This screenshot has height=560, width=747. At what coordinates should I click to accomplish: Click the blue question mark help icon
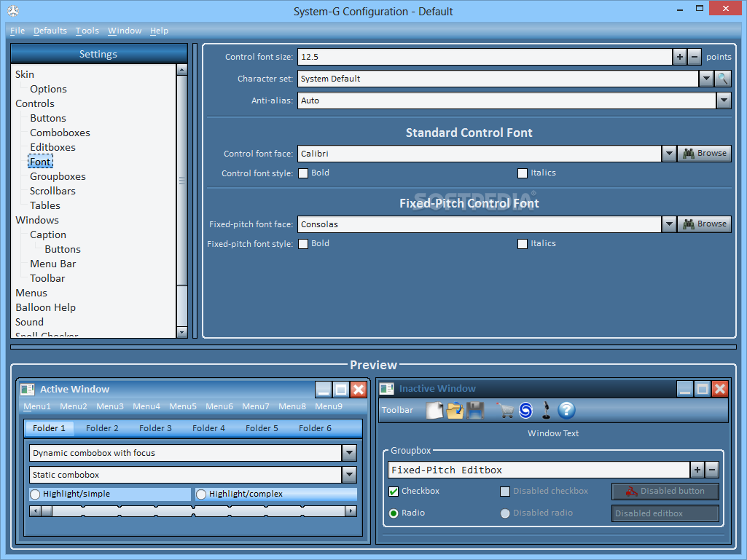[x=566, y=410]
